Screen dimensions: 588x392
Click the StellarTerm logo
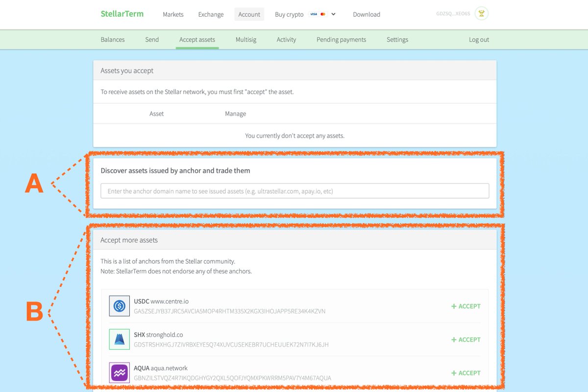click(x=122, y=14)
